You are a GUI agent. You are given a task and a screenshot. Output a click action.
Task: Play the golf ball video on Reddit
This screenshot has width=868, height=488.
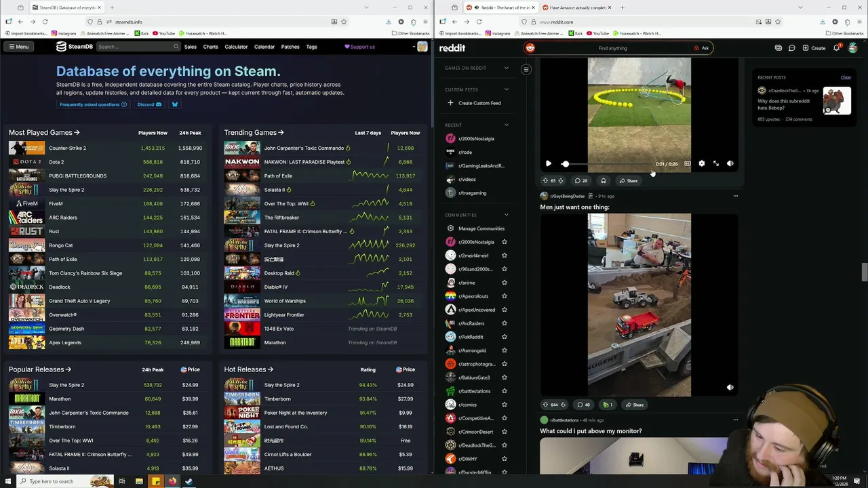tap(548, 163)
